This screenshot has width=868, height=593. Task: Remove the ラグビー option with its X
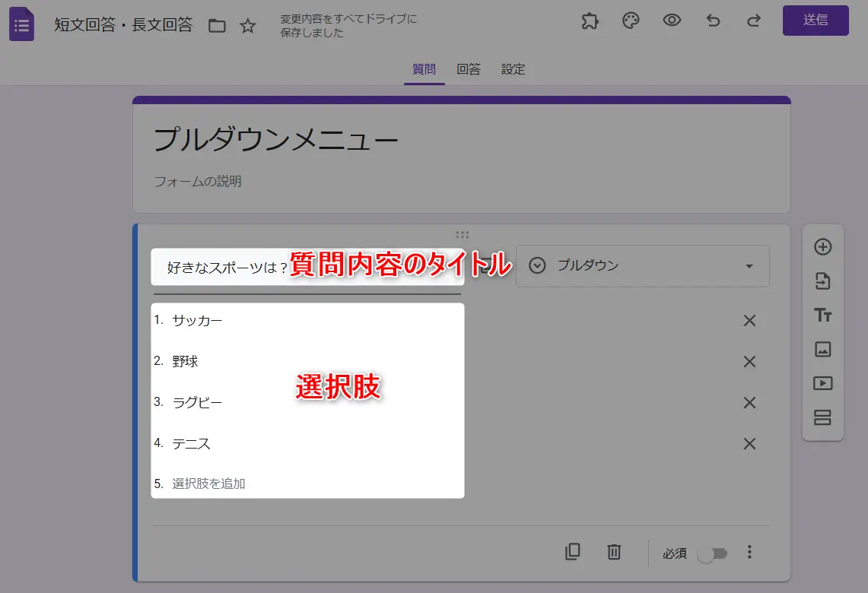[x=749, y=403]
